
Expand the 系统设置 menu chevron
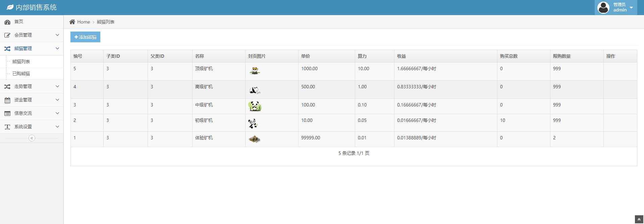pos(57,127)
